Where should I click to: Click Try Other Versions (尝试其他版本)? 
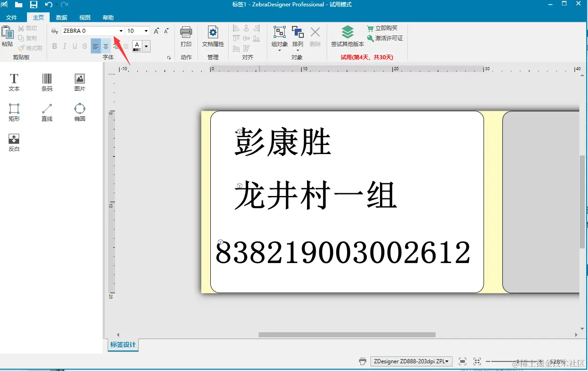tap(348, 36)
